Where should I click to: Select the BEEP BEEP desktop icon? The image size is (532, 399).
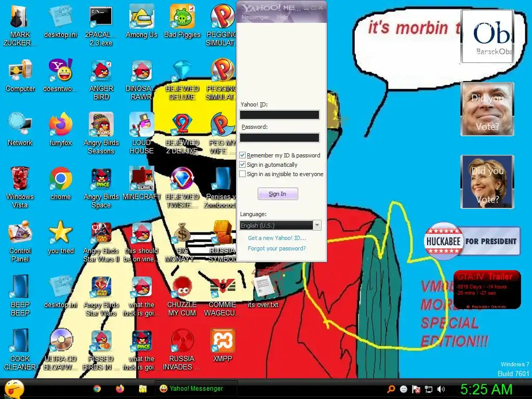20,295
